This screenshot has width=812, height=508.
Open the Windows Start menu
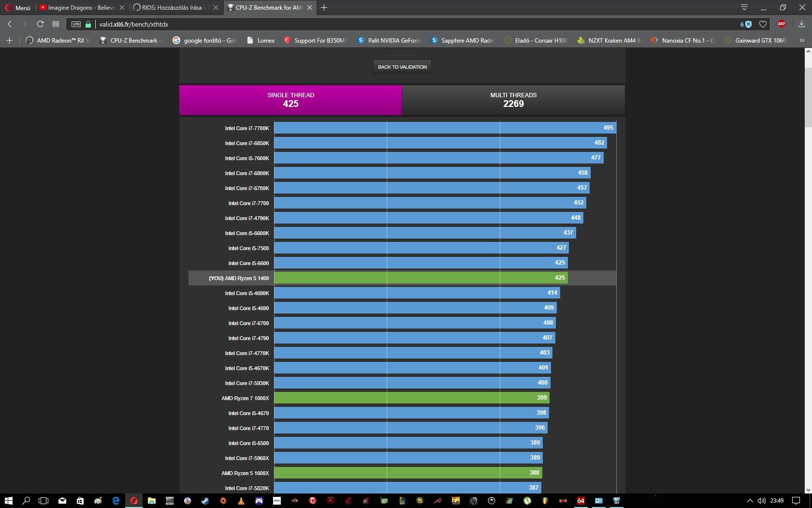(x=8, y=501)
